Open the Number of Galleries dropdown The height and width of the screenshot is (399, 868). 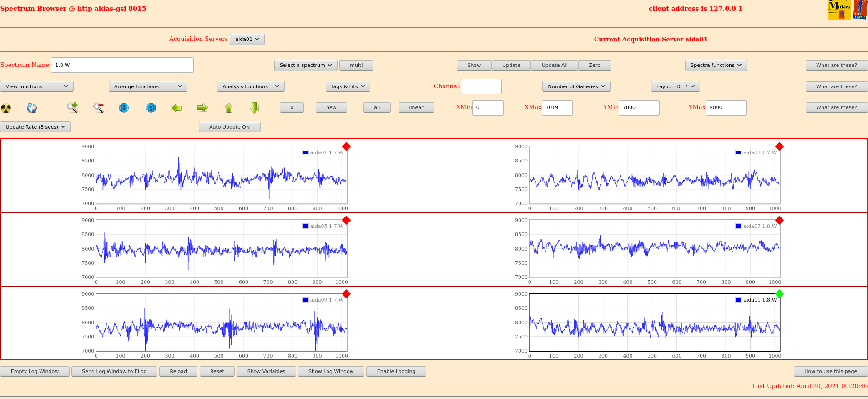tap(576, 86)
